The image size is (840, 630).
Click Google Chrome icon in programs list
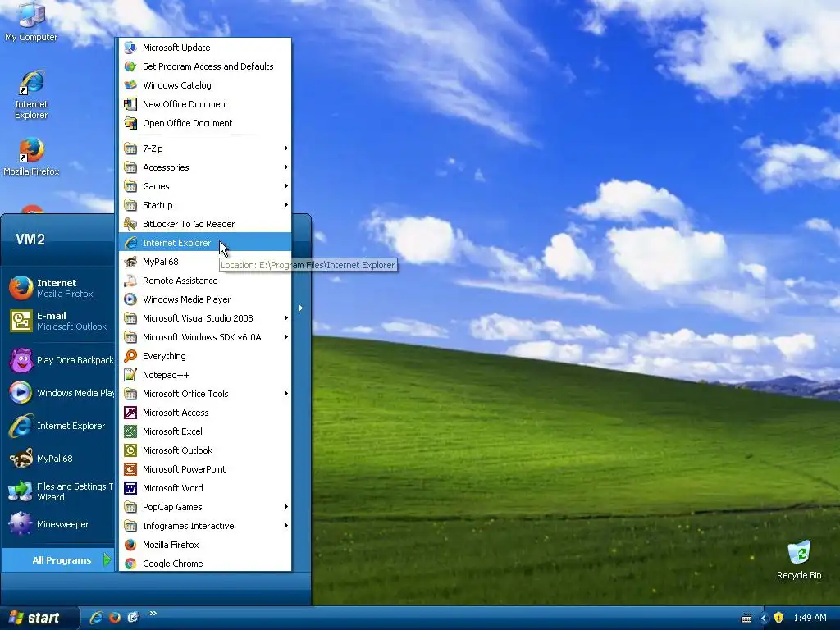(x=130, y=564)
